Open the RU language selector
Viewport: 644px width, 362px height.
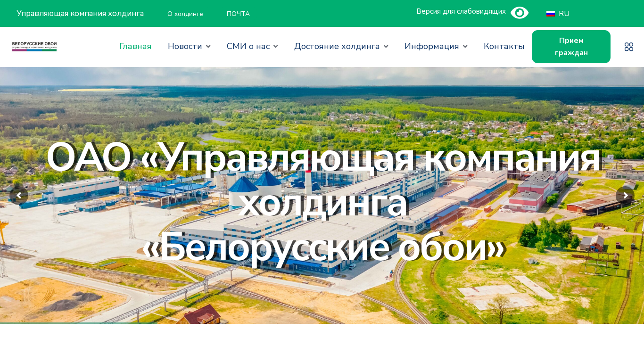tap(558, 14)
